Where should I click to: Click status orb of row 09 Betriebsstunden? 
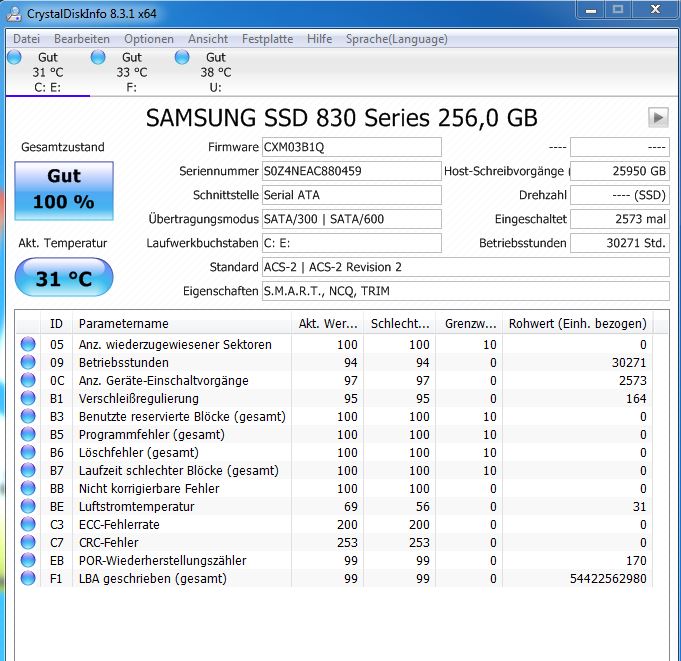coord(28,362)
